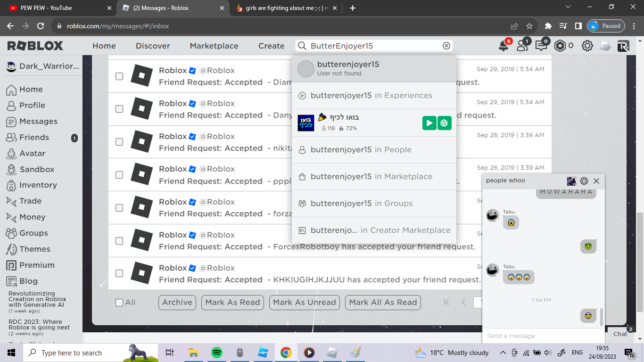Click Mark As Unread button
This screenshot has height=362, width=644.
click(304, 303)
